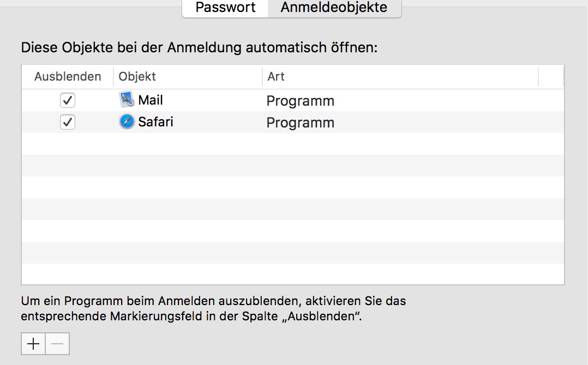Click the Safari compass icon
The height and width of the screenshot is (365, 588).
pos(127,122)
